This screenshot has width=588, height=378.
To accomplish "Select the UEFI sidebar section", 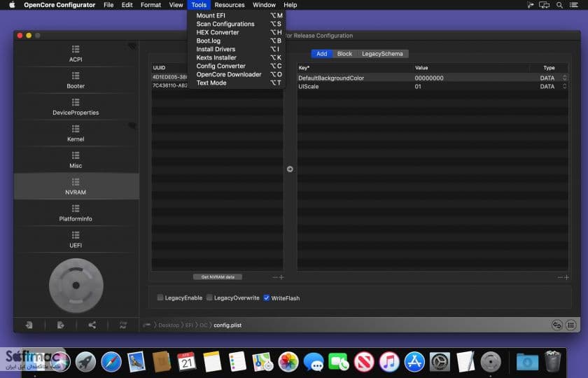I will click(76, 240).
